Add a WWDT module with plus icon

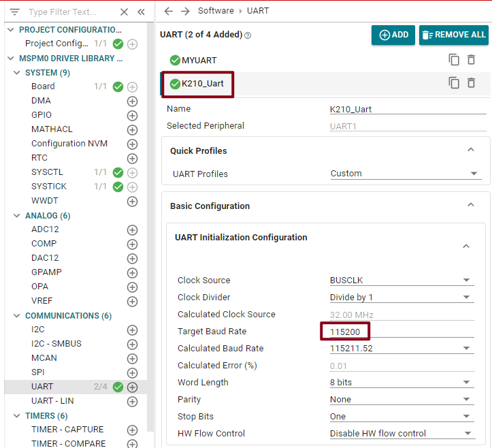click(132, 202)
